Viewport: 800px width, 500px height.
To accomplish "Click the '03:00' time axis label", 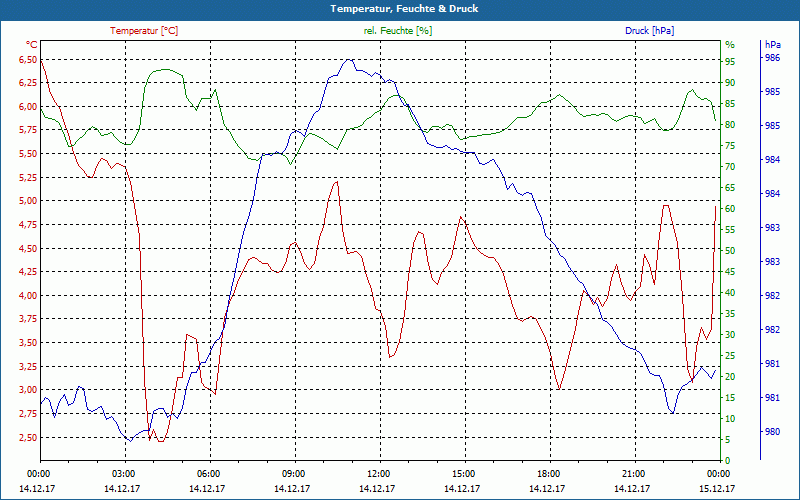I will pos(122,473).
